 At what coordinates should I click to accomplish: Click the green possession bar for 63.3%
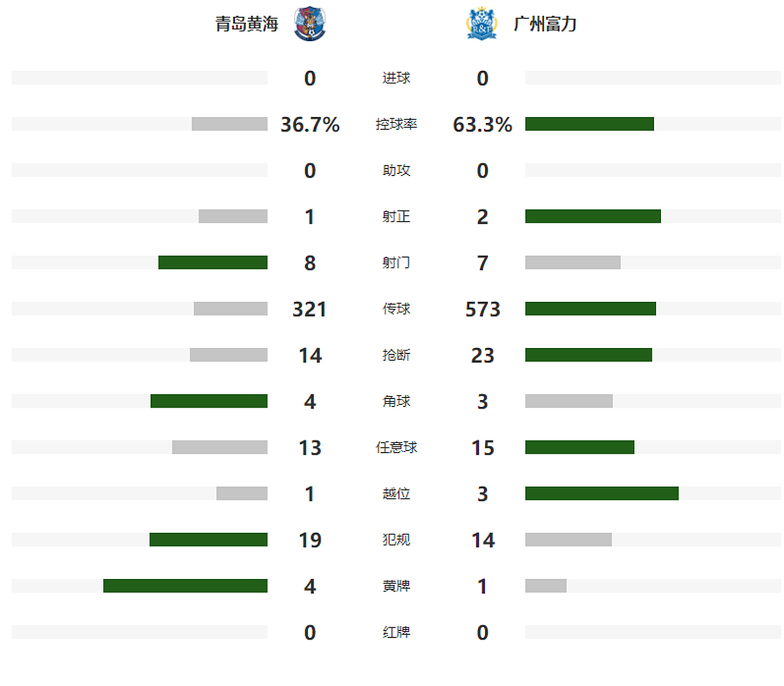click(x=589, y=124)
